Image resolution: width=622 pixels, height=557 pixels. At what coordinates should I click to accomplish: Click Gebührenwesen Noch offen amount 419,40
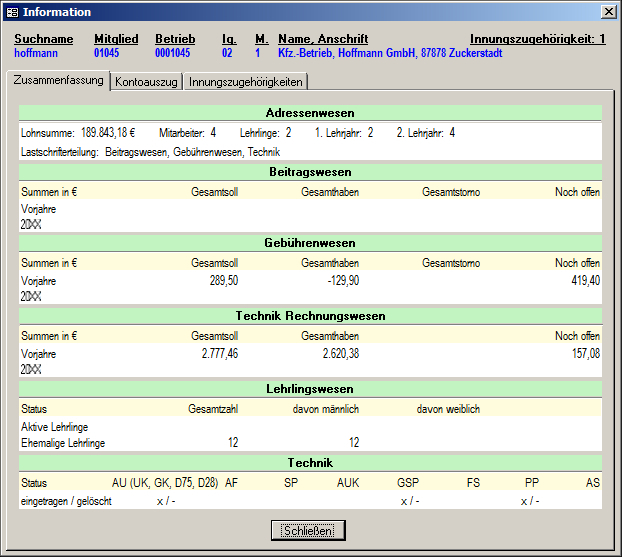pos(579,282)
